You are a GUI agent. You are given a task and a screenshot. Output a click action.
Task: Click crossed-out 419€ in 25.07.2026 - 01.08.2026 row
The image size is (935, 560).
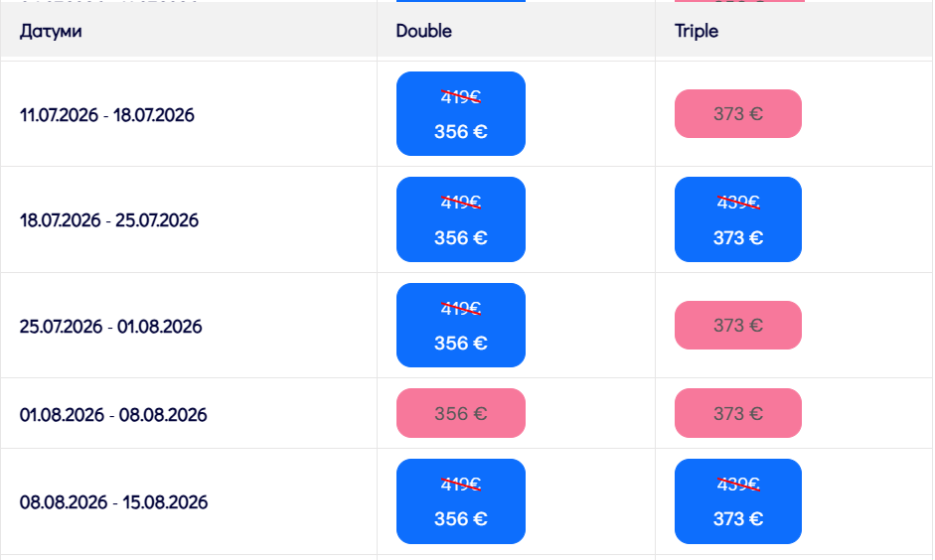(460, 309)
